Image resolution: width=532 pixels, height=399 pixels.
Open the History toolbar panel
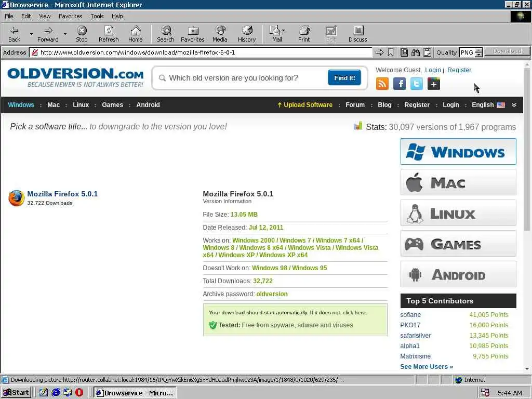247,34
